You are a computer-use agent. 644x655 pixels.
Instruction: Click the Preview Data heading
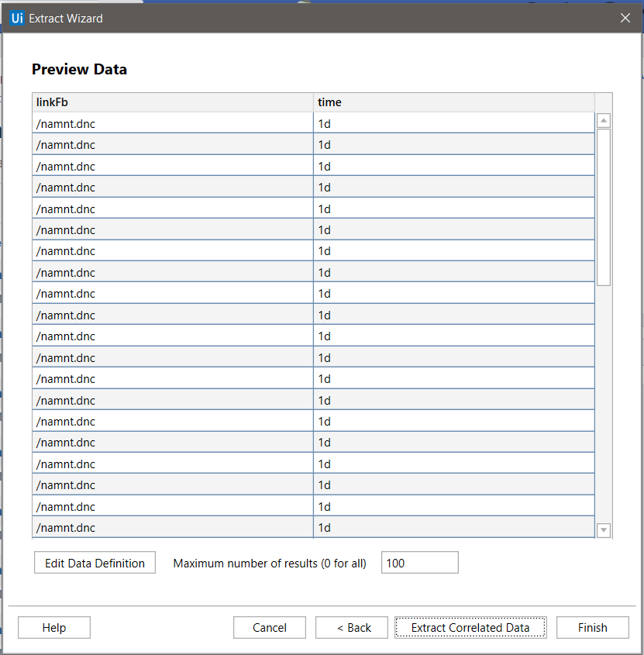79,69
